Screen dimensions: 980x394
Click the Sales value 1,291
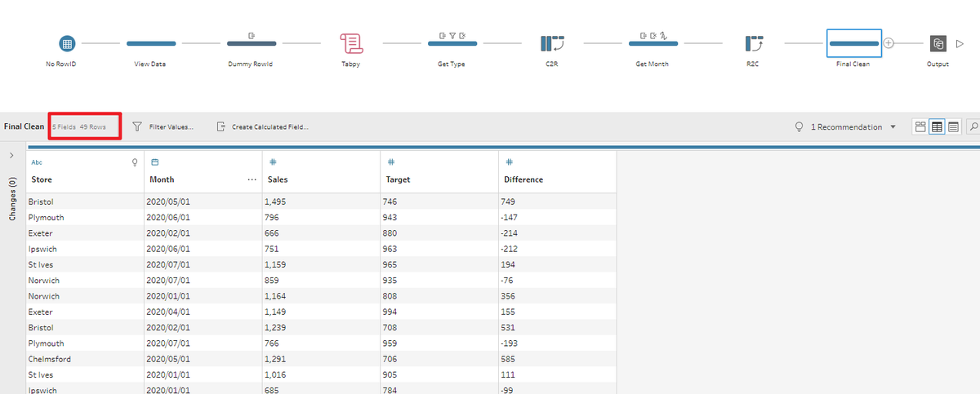tap(321, 359)
